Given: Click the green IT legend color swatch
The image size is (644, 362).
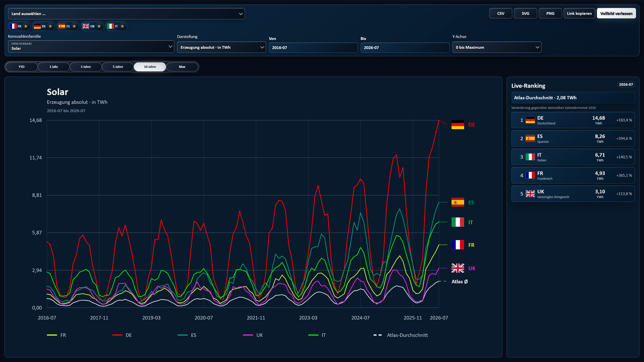Looking at the screenshot, I should coord(313,335).
